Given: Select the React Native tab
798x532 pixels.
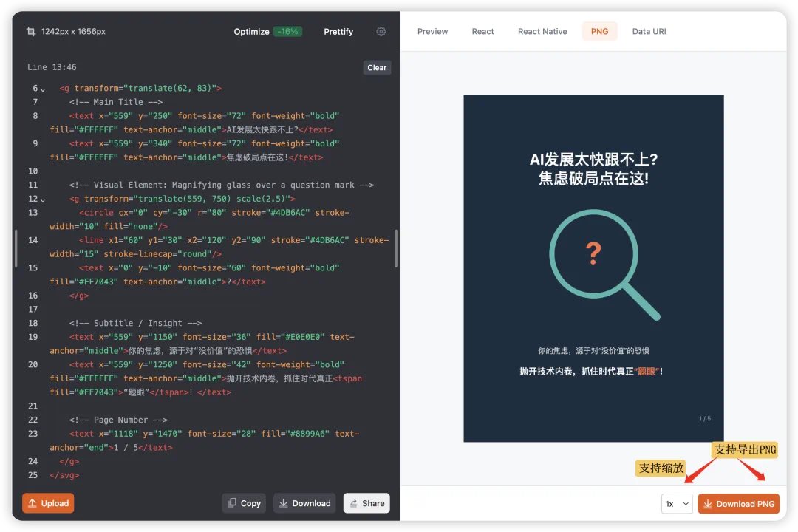Looking at the screenshot, I should point(542,31).
